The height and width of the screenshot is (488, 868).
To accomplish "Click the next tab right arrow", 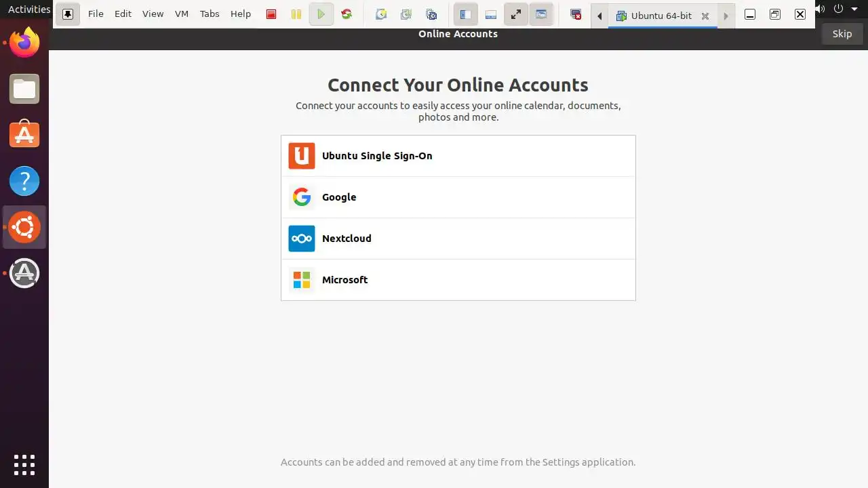I will tap(726, 16).
